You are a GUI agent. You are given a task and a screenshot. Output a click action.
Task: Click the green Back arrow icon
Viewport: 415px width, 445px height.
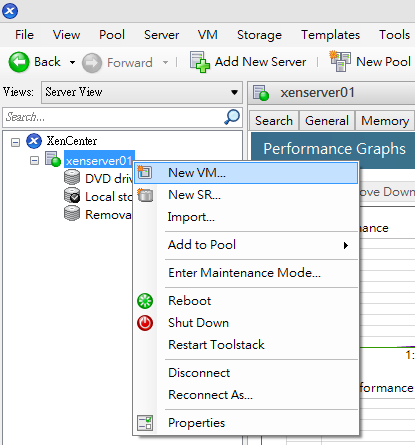pyautogui.click(x=19, y=62)
